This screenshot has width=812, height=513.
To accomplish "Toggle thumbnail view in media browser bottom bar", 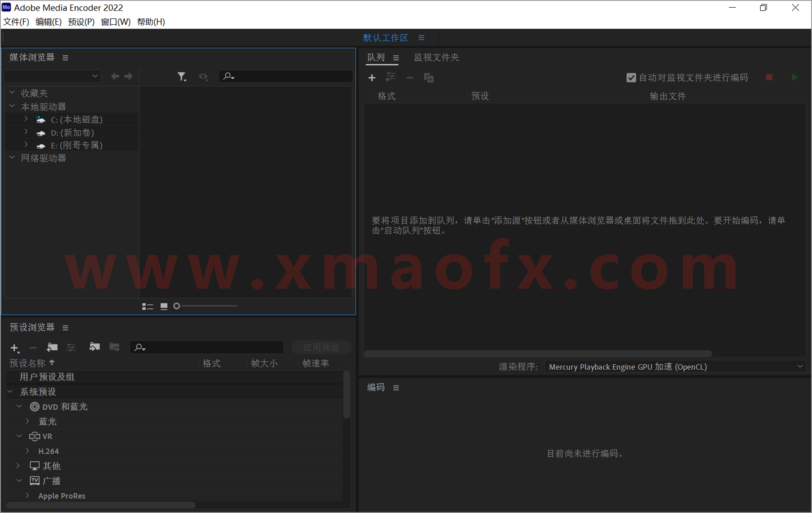I will coord(164,306).
